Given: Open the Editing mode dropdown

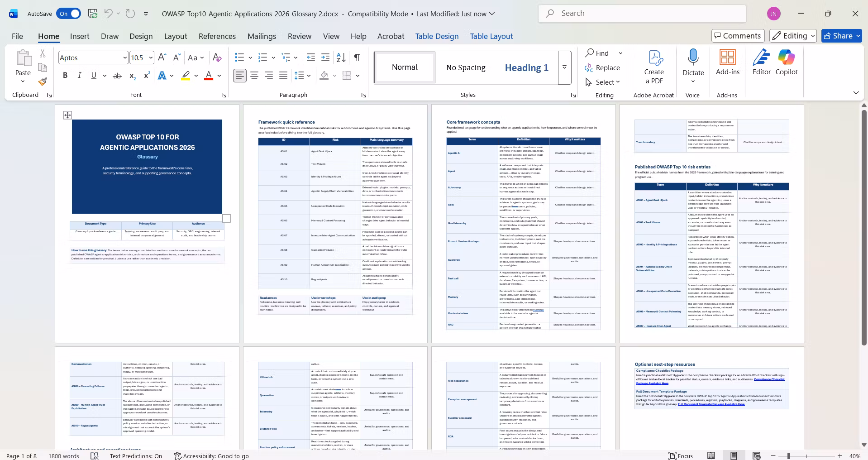Looking at the screenshot, I should (793, 36).
